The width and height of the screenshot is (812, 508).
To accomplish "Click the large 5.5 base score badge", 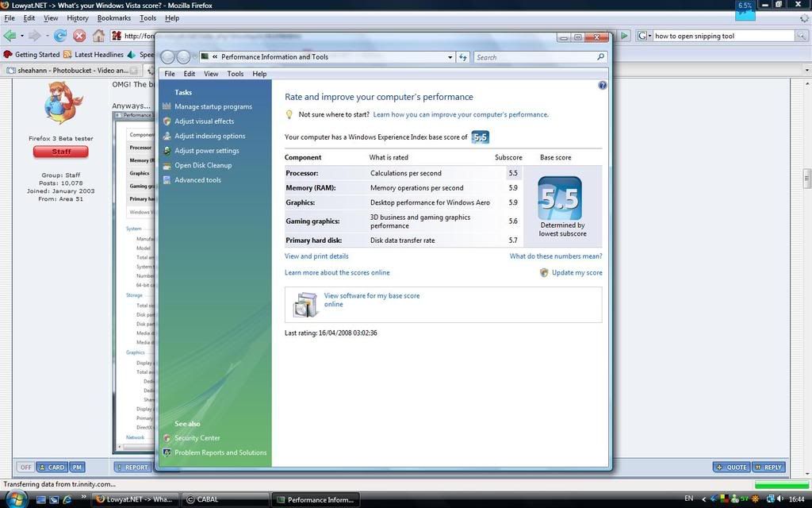I will 559,198.
